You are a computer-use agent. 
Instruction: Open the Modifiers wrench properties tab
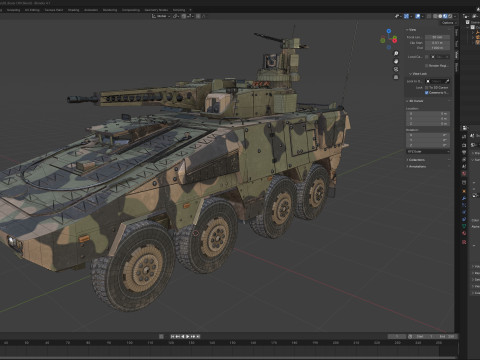[464, 198]
